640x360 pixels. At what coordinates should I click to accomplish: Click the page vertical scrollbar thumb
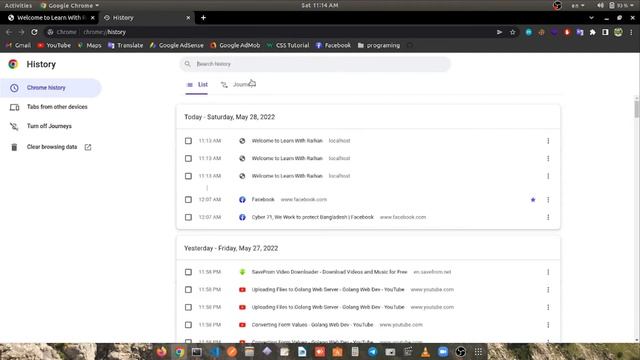coord(636,108)
